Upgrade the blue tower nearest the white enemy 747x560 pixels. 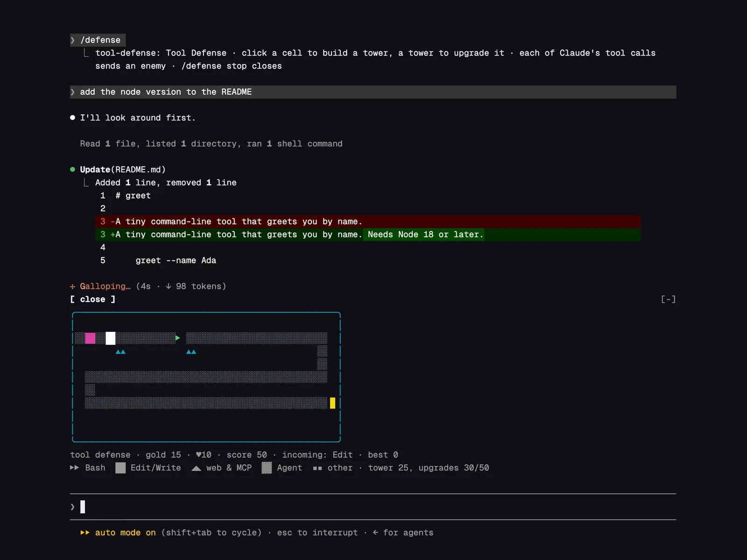point(120,352)
